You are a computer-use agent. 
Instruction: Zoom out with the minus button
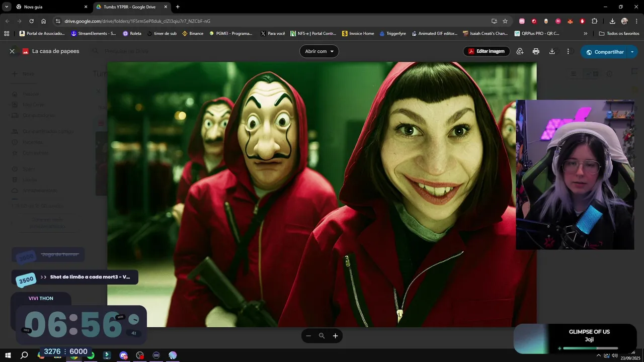(x=308, y=336)
